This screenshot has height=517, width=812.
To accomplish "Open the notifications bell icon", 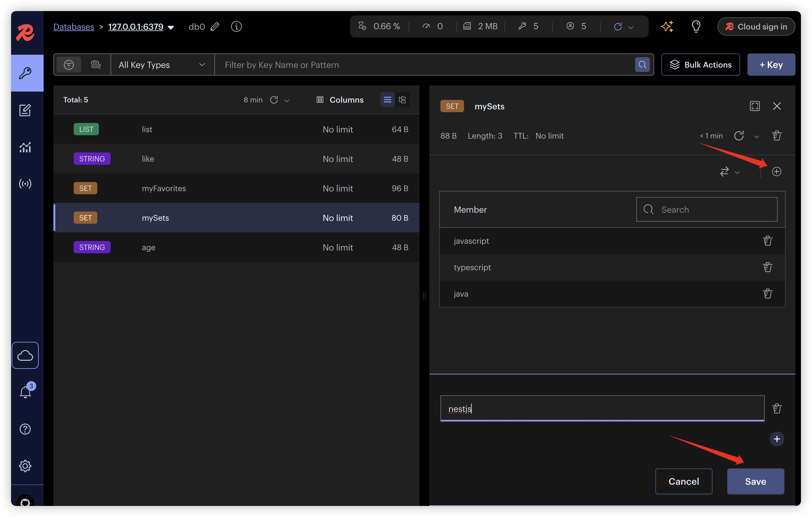I will tap(25, 392).
